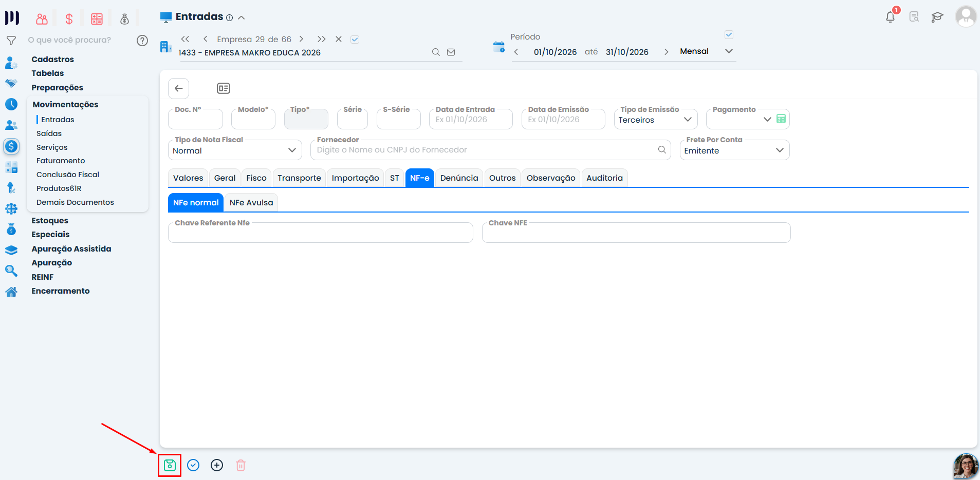Click the Doc. Nº input field
This screenshot has width=980, height=480.
coord(195,119)
